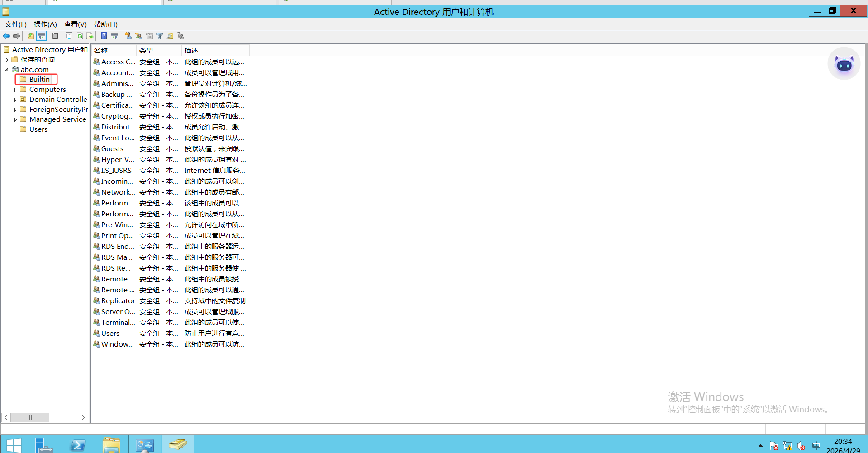This screenshot has width=868, height=453.
Task: Open the 操作(A) menu
Action: click(45, 24)
